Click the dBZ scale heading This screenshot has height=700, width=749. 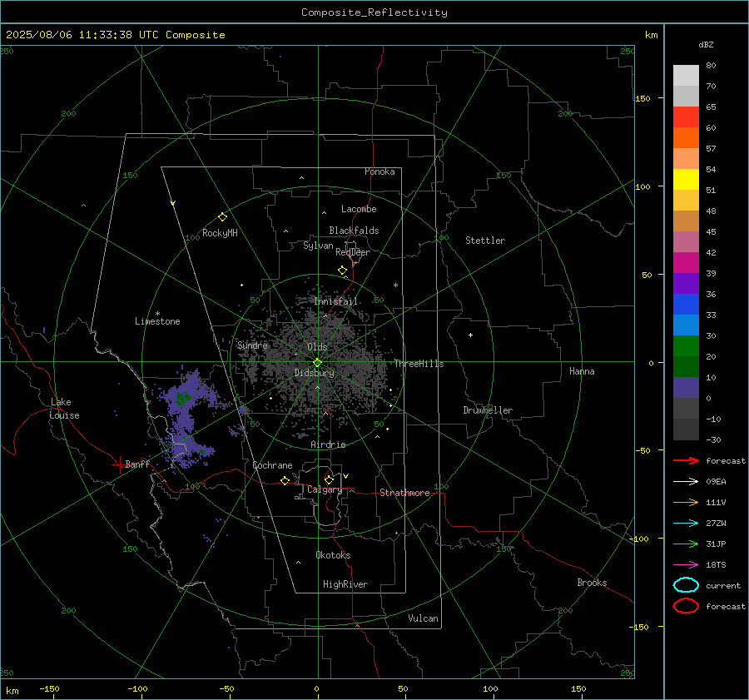tap(706, 44)
